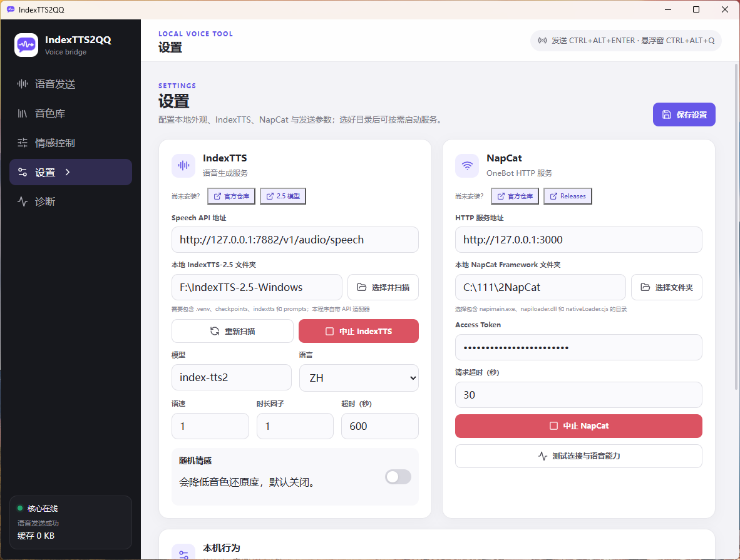The height and width of the screenshot is (560, 740).
Task: Open the NapCat Releases link
Action: pos(568,196)
